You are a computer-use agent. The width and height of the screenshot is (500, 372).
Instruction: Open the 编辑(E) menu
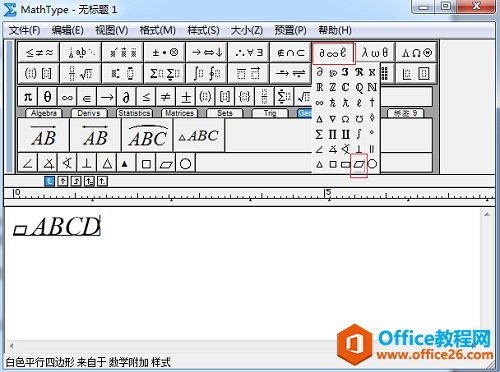tap(68, 30)
